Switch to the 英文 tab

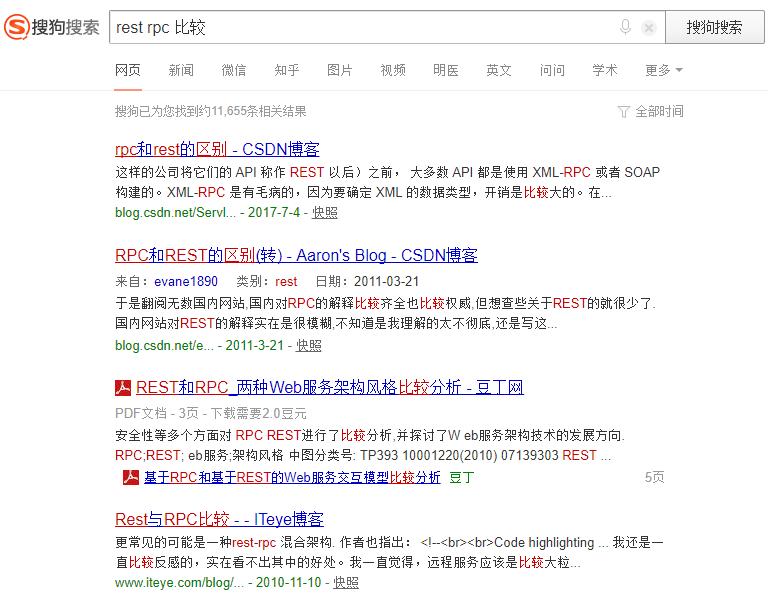pyautogui.click(x=499, y=71)
